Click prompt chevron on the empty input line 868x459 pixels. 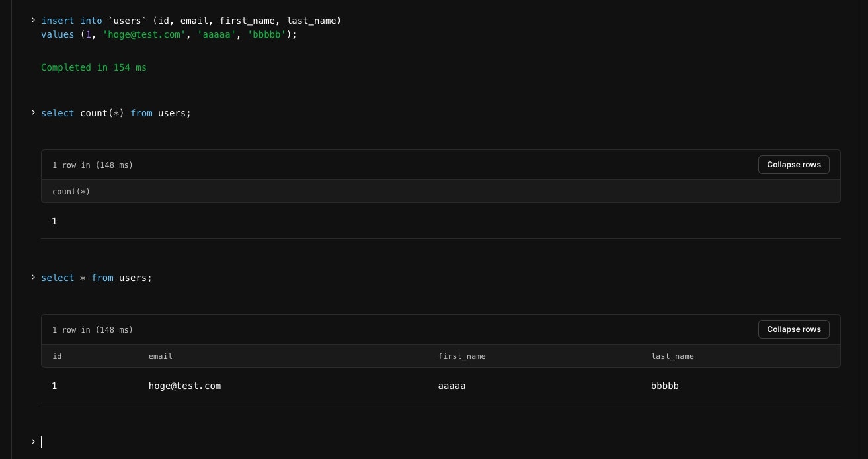pos(33,442)
